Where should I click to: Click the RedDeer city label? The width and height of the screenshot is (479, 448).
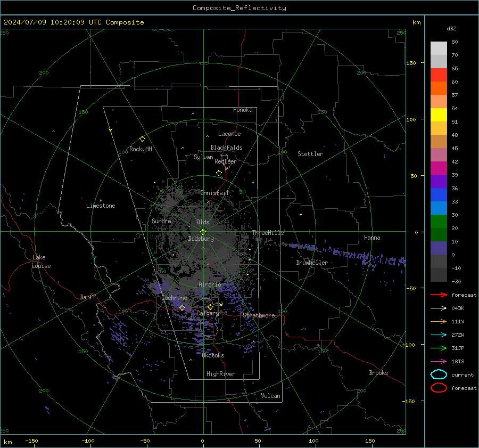(226, 161)
